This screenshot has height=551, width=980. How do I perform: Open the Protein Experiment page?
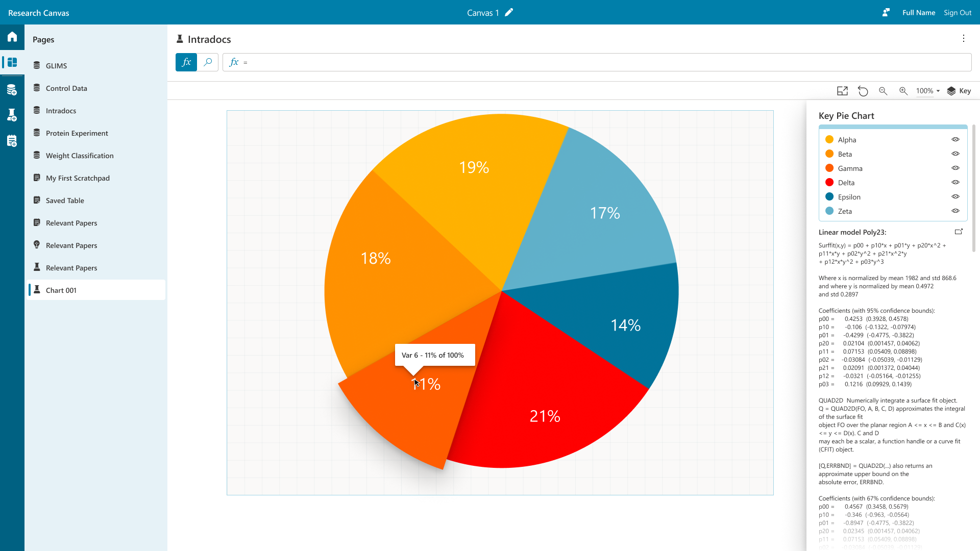tap(77, 133)
